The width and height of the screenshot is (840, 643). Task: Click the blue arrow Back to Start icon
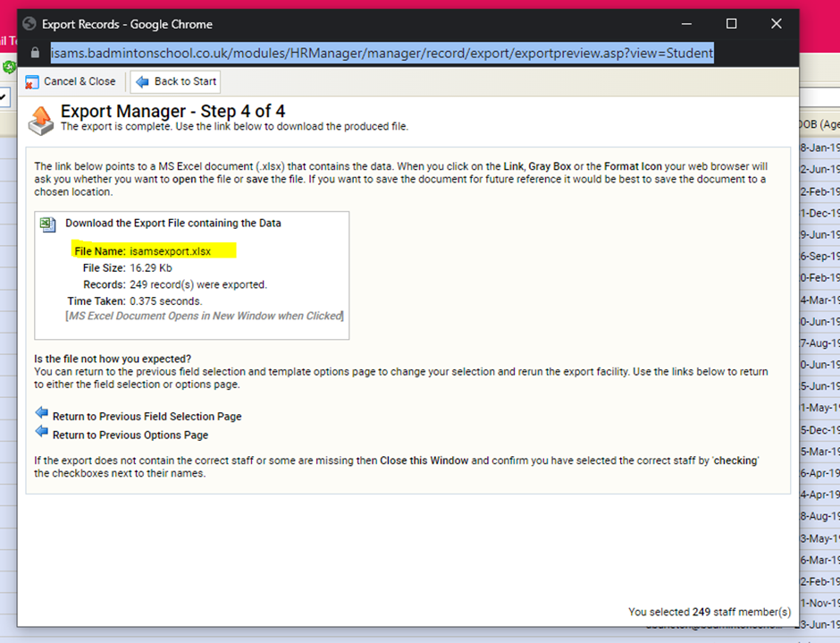point(142,81)
